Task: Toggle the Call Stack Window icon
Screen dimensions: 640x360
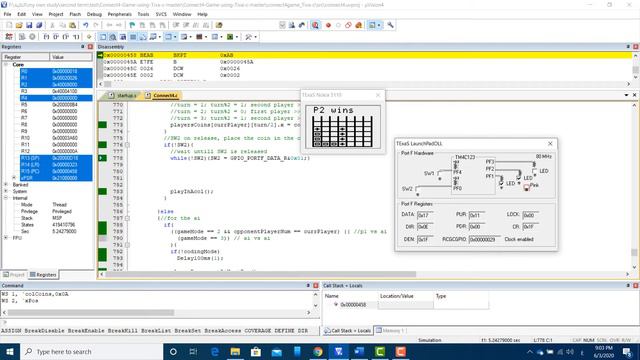Action: click(143, 37)
